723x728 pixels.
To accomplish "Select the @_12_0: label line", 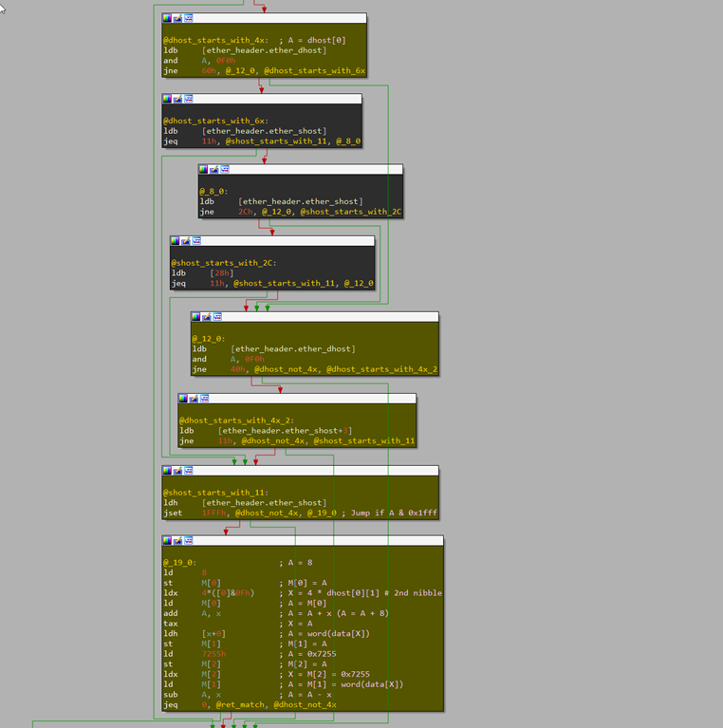I will tap(209, 339).
